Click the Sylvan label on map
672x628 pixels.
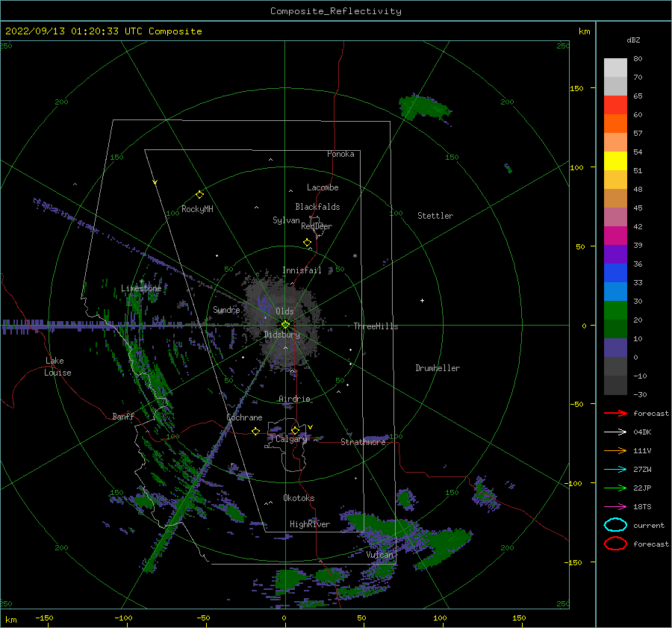pos(286,220)
